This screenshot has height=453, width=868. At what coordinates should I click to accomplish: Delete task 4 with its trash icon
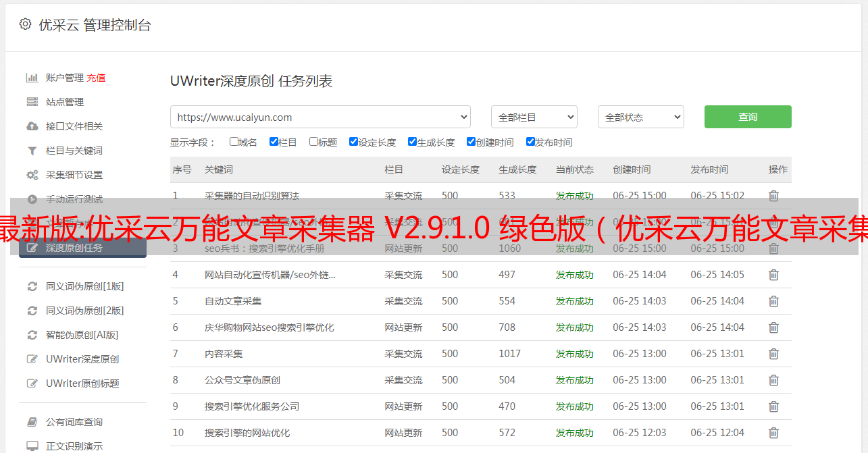773,275
